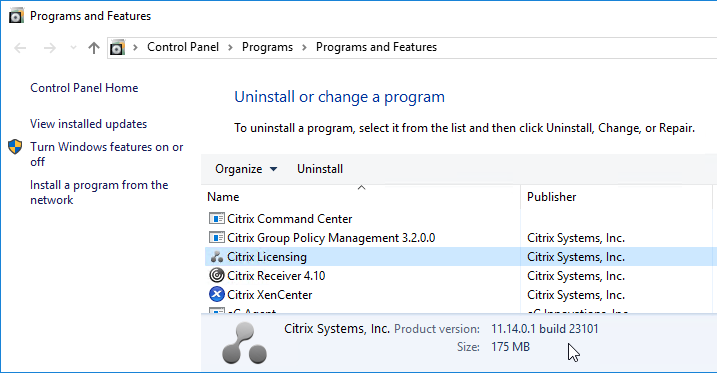Open Turn Windows features on or off
Screen dimensions: 717x373
107,154
